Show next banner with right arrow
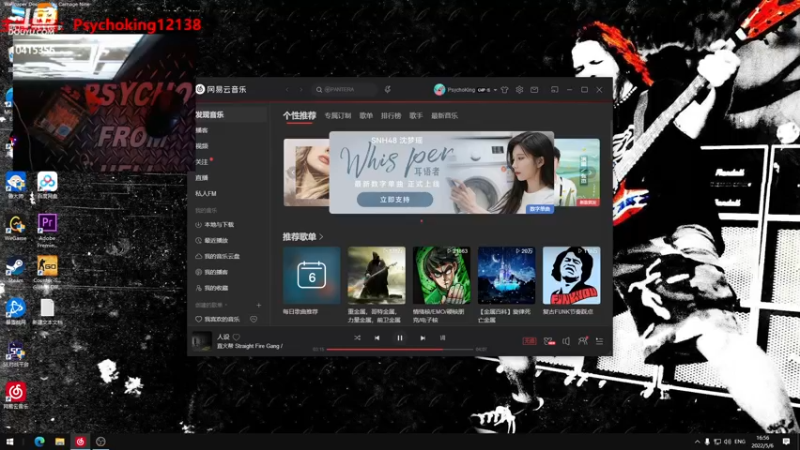This screenshot has width=800, height=450. pyautogui.click(x=592, y=172)
